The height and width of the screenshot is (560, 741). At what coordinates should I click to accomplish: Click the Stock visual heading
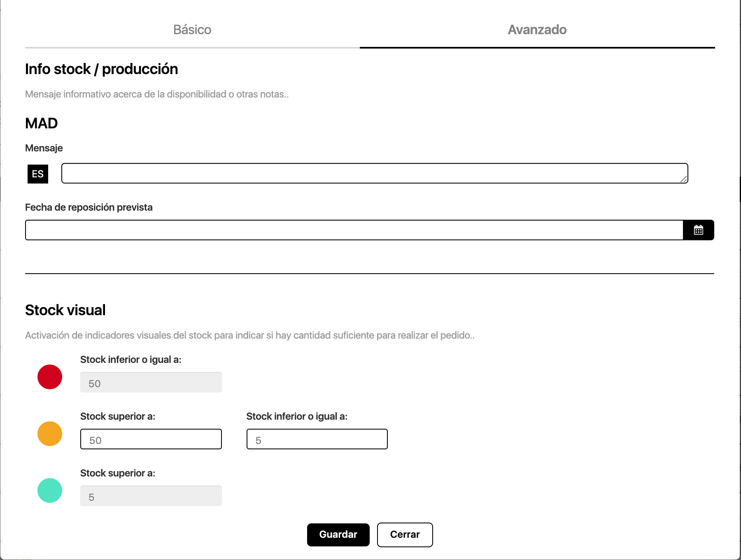65,310
